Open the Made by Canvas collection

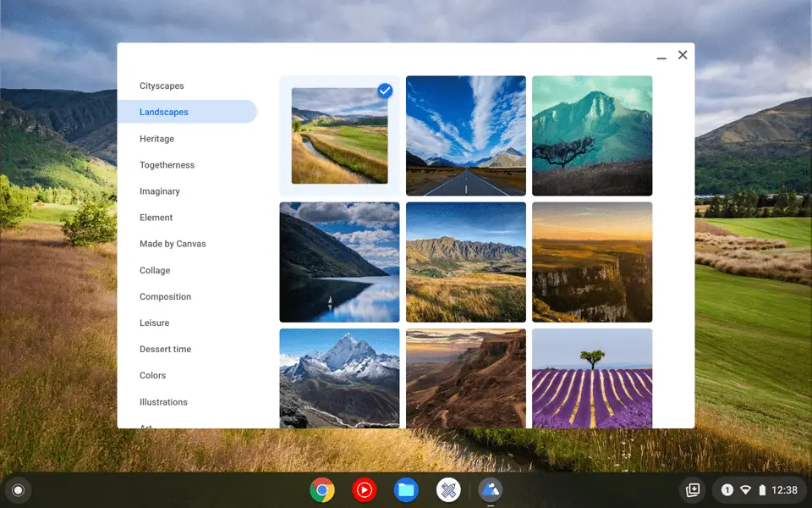(x=173, y=243)
